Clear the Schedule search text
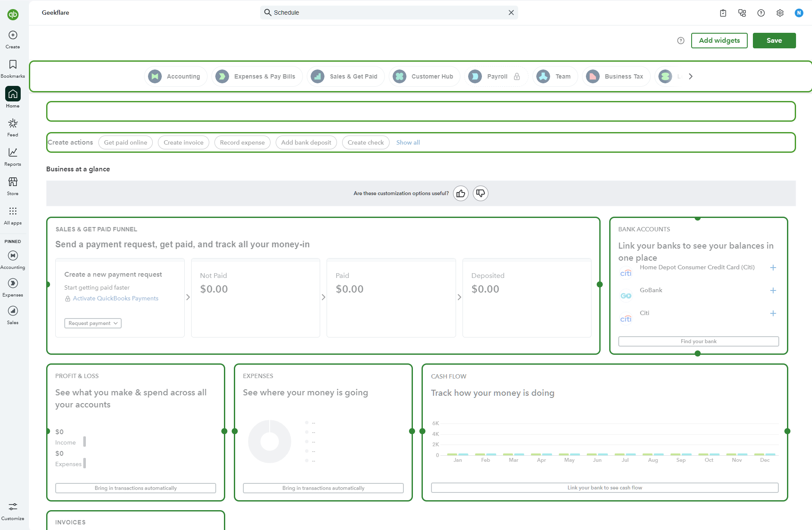Viewport: 812px width, 530px height. 511,13
